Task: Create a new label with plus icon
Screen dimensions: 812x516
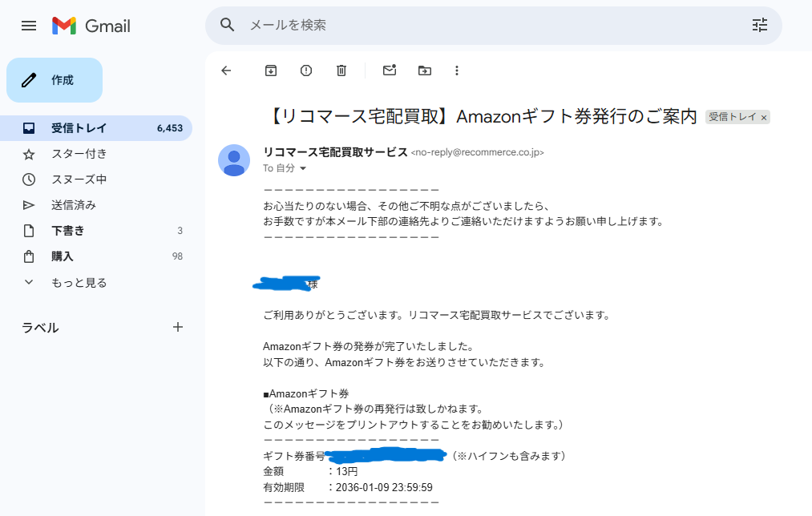Action: coord(178,327)
